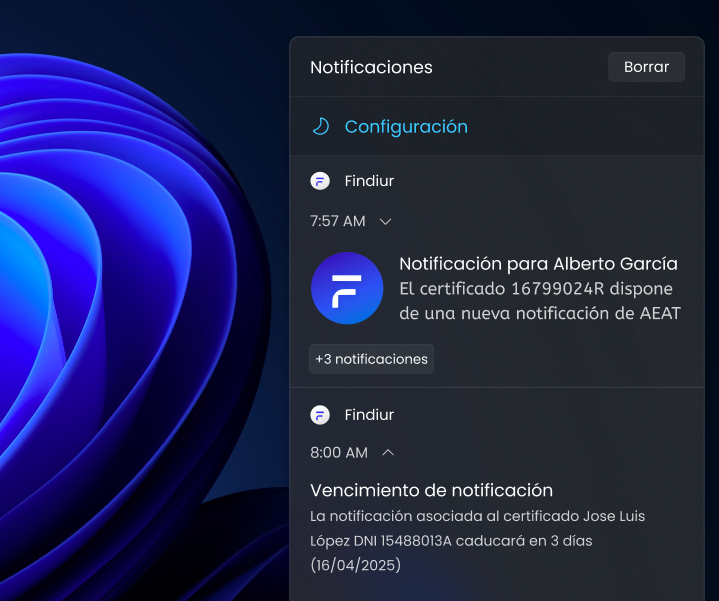Click the Findiur app name above 8:00 AM

click(369, 415)
